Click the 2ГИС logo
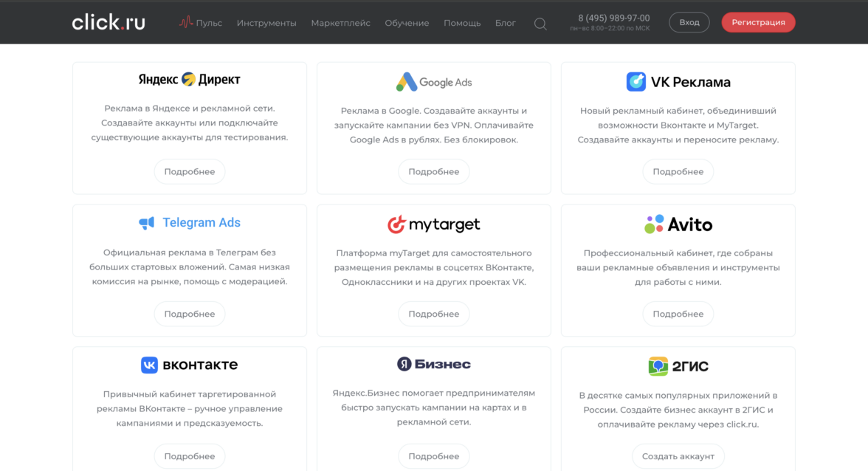This screenshot has width=868, height=471. point(678,366)
